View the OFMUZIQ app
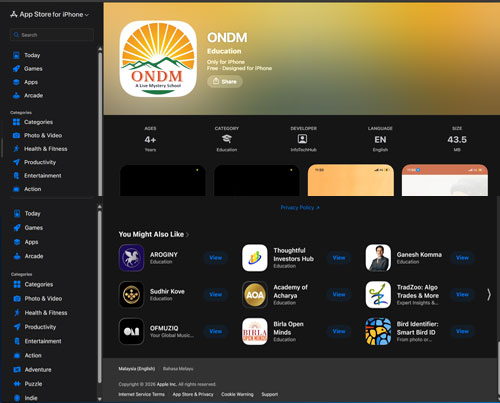This screenshot has height=403, width=500. 216,331
